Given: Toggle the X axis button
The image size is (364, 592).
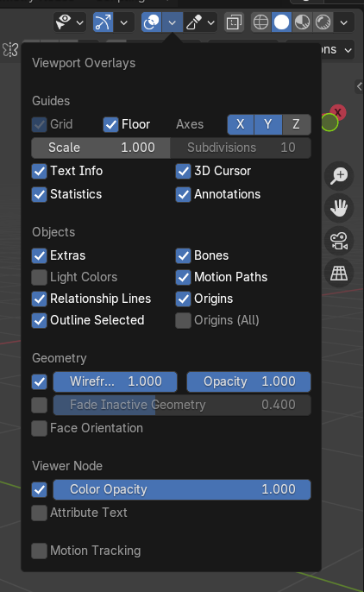Looking at the screenshot, I should [x=241, y=124].
